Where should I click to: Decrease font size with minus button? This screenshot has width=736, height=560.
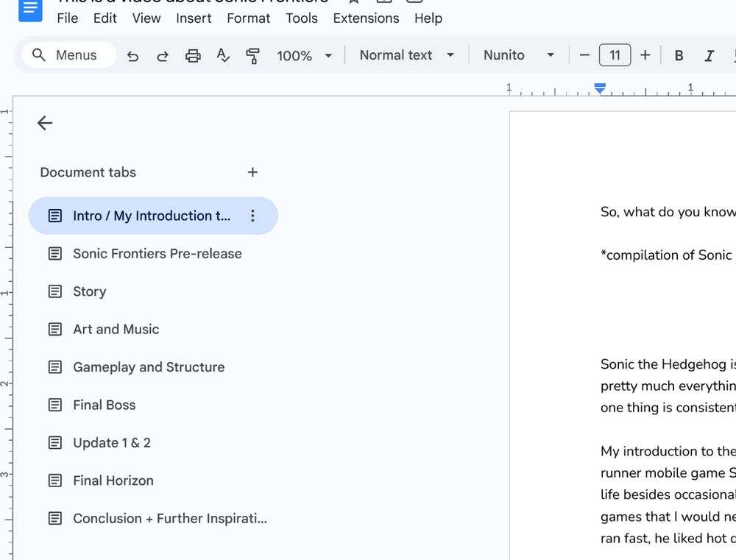(x=584, y=55)
